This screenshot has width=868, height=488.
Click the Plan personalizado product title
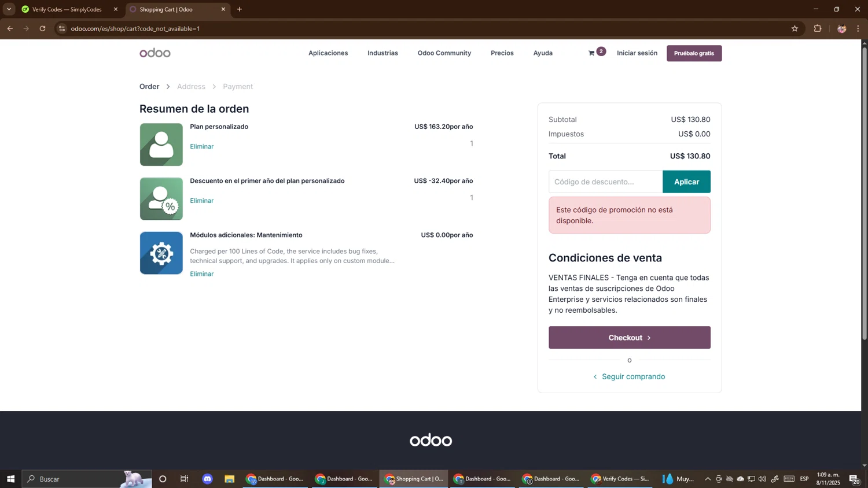point(219,127)
